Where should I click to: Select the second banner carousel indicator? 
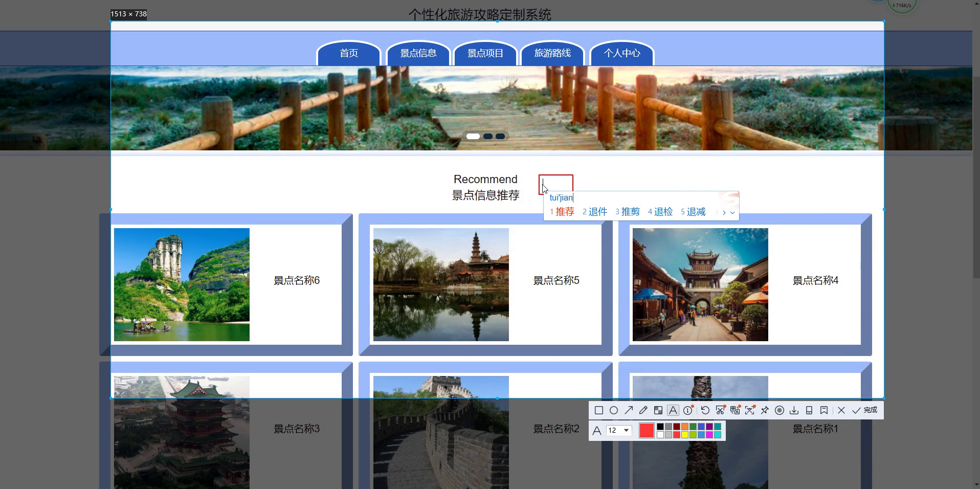click(x=488, y=136)
